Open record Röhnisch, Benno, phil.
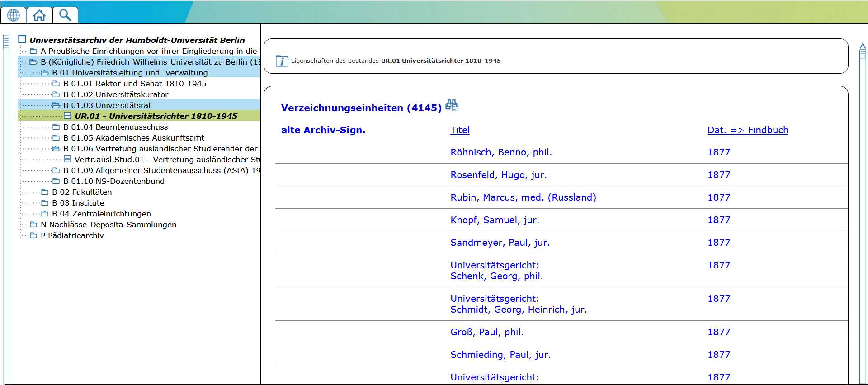The image size is (868, 385). (x=501, y=152)
